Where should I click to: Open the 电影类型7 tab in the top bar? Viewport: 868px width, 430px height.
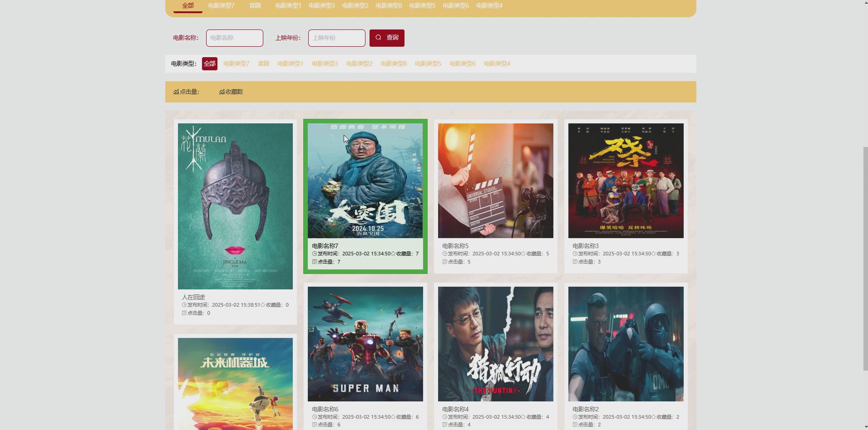point(221,6)
